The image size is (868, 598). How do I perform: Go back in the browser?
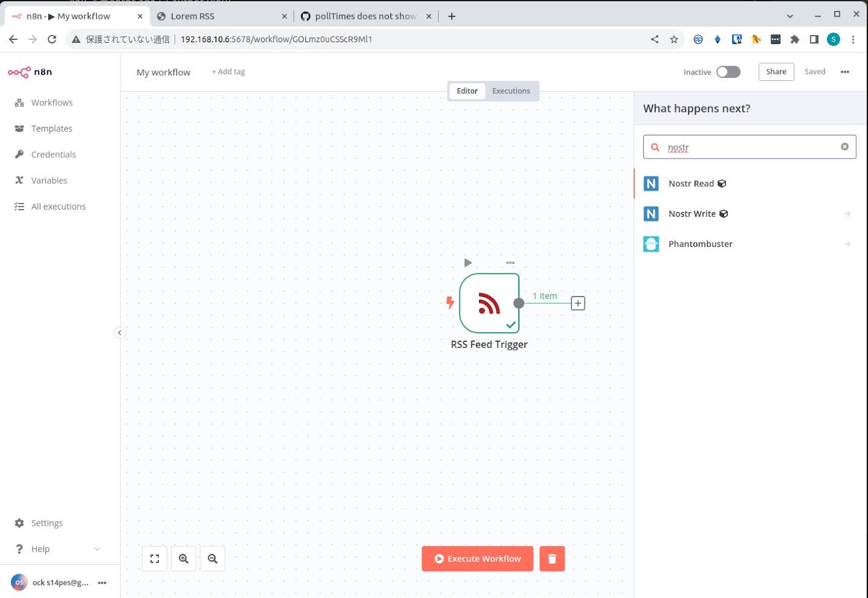tap(13, 39)
